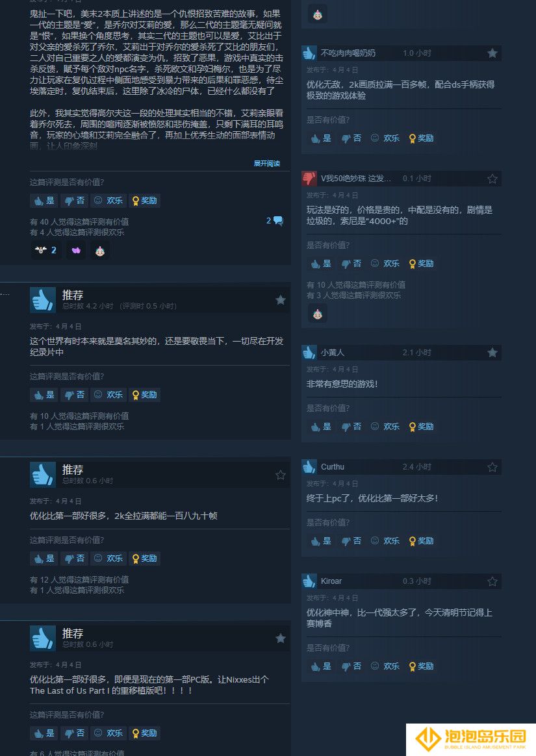Vote 是 on the Nixxes port review
Viewport: 536px width, 756px height.
click(44, 733)
